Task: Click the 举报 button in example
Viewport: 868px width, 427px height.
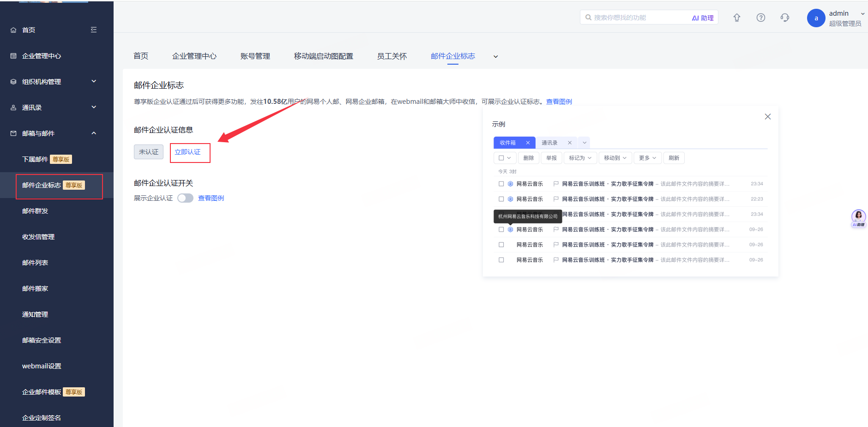Action: click(552, 158)
